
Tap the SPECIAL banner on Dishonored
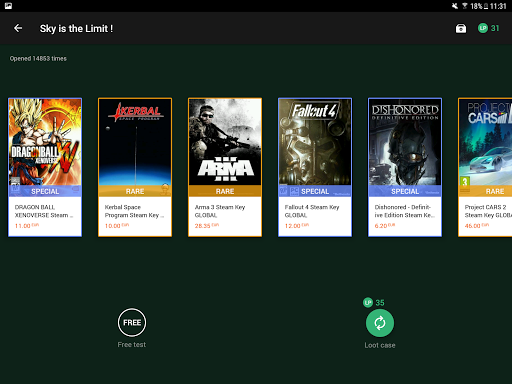(405, 191)
